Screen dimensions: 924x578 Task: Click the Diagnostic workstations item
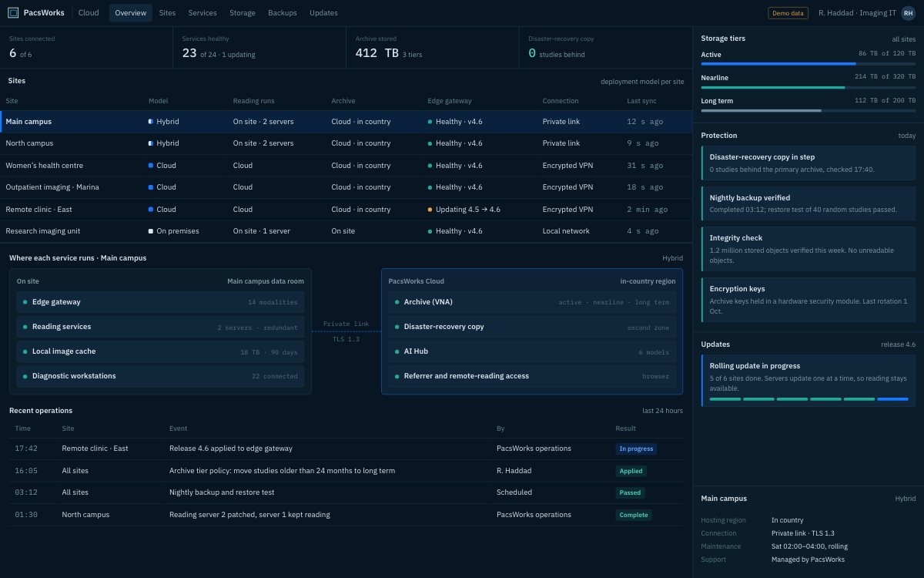[x=160, y=376]
